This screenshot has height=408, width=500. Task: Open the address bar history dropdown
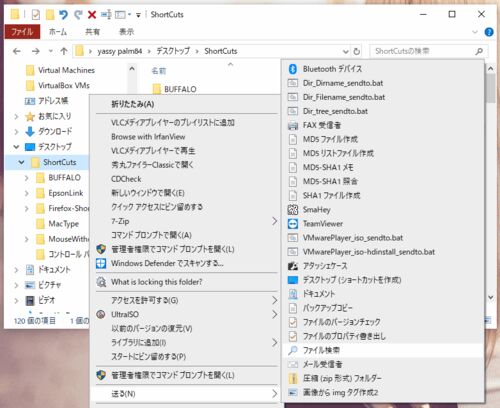point(345,51)
